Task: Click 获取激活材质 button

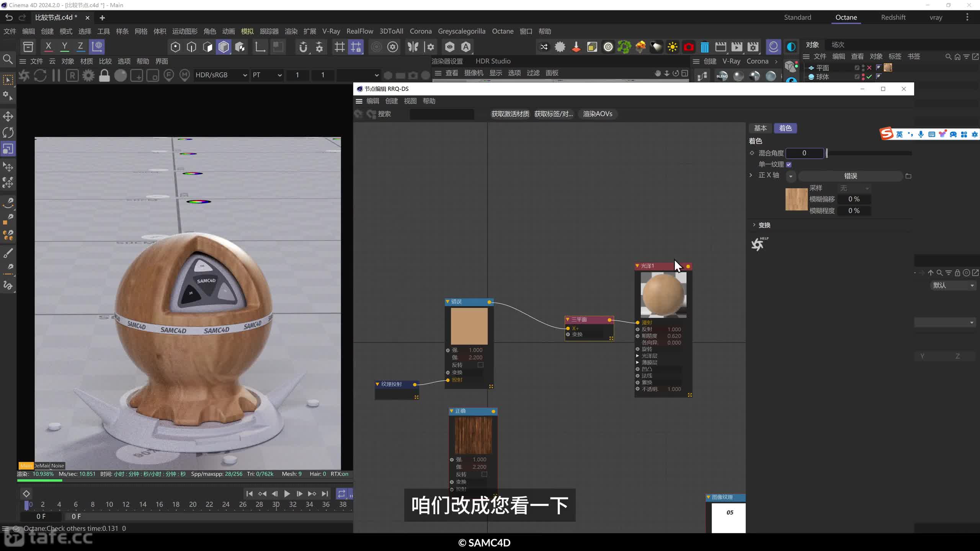Action: coord(510,114)
